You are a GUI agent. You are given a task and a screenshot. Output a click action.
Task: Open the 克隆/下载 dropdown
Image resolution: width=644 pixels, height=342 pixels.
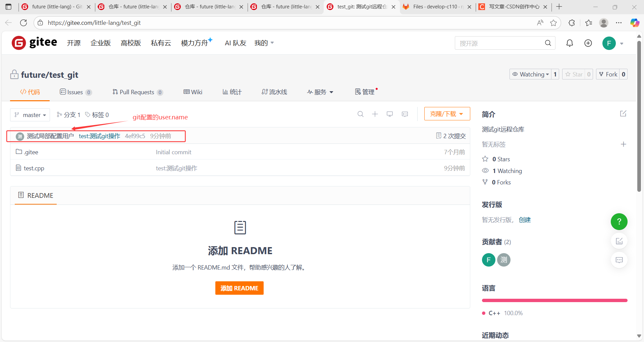pyautogui.click(x=447, y=114)
